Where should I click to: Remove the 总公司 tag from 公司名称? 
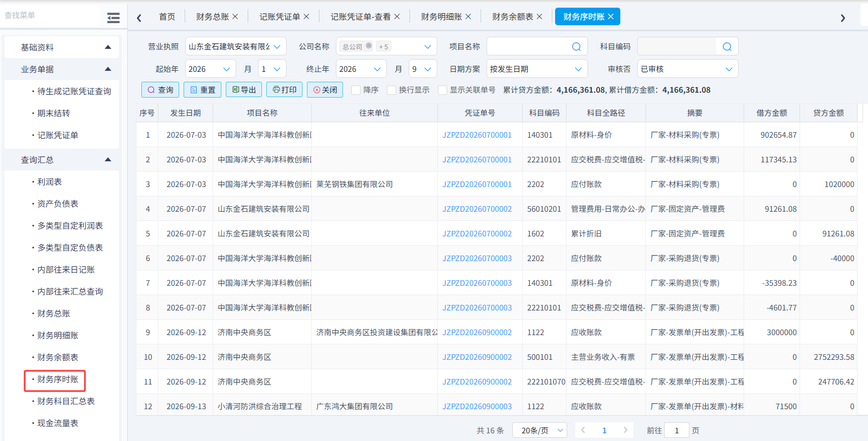pos(369,46)
